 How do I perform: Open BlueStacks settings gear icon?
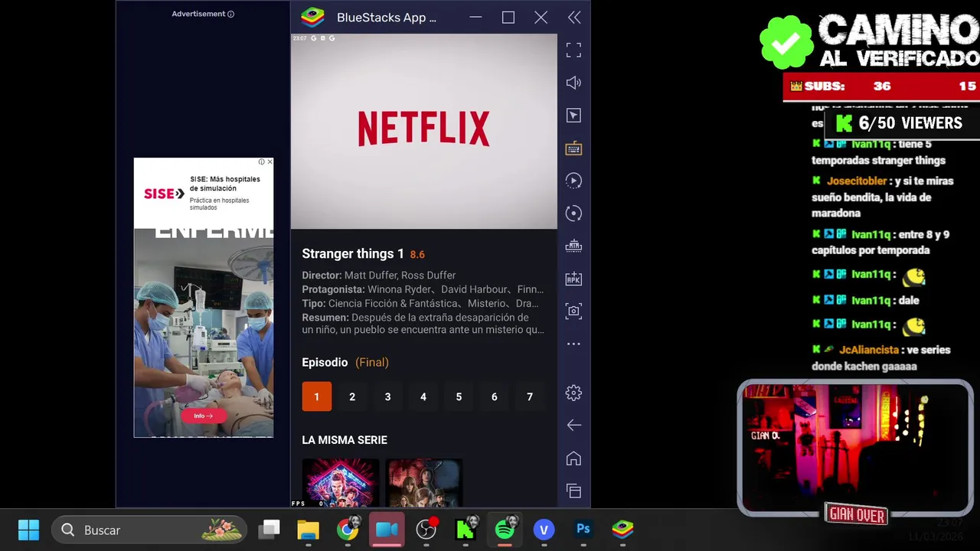coord(573,393)
